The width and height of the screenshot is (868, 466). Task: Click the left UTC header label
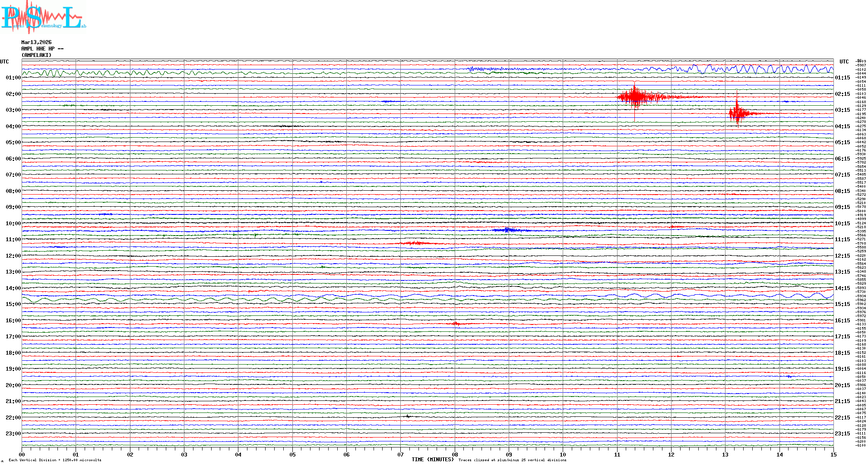tap(4, 62)
